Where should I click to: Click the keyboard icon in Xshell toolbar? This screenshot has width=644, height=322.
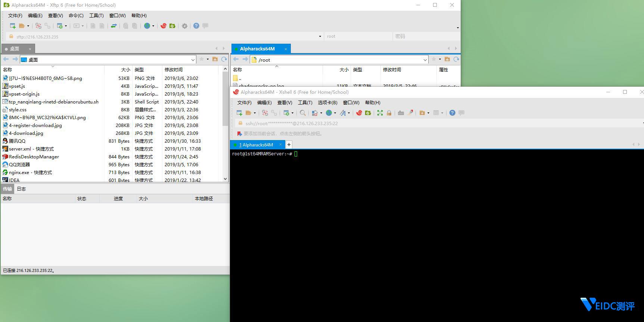(401, 113)
